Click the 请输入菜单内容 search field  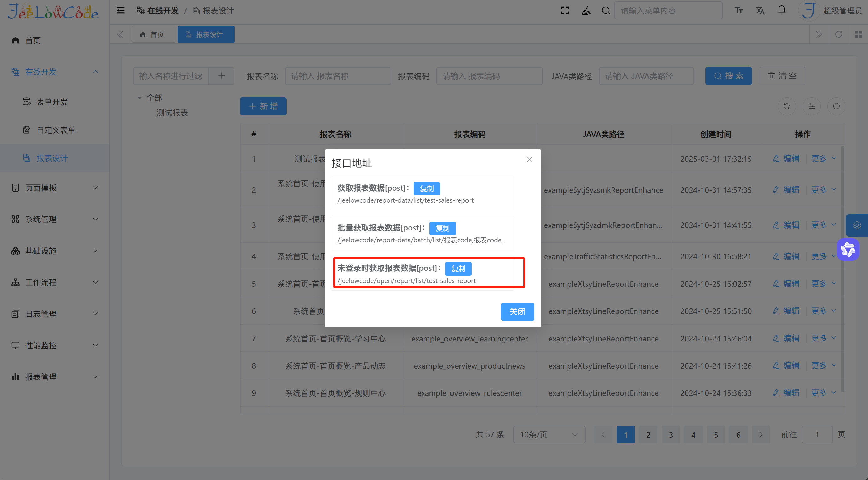point(667,11)
